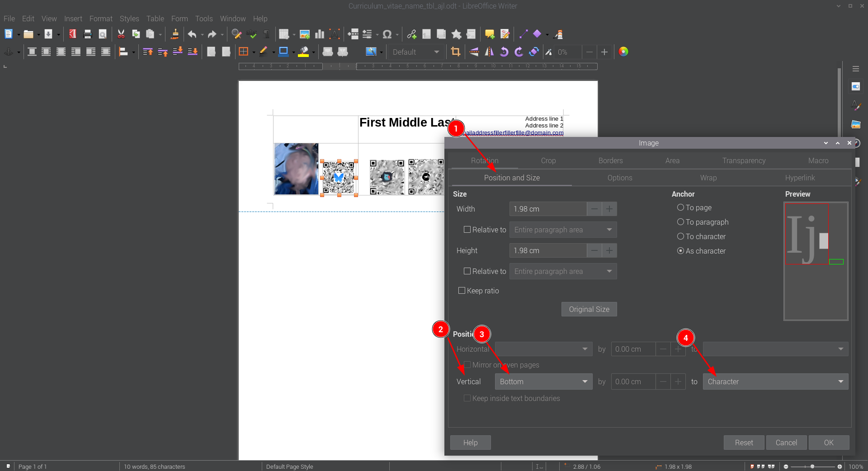The image size is (868, 471).
Task: Expand the vertical 'to' Character dropdown
Action: click(775, 382)
